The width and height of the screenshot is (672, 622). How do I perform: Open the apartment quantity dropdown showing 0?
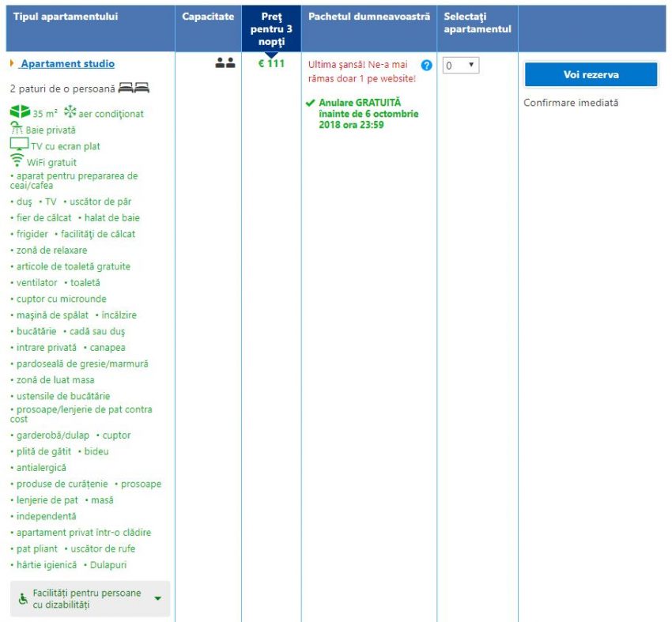[x=460, y=66]
